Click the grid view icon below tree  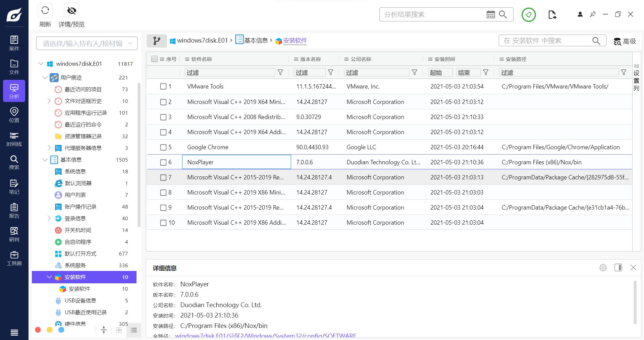[x=119, y=330]
